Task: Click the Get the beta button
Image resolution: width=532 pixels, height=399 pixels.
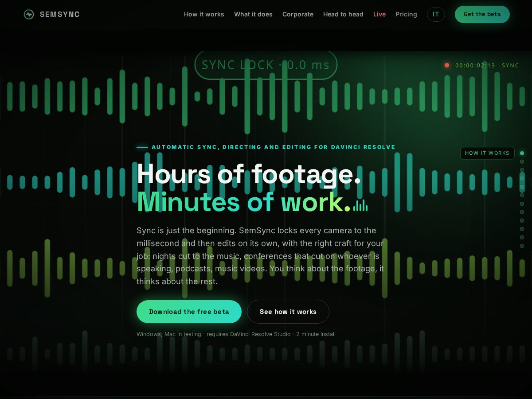Action: [x=482, y=14]
